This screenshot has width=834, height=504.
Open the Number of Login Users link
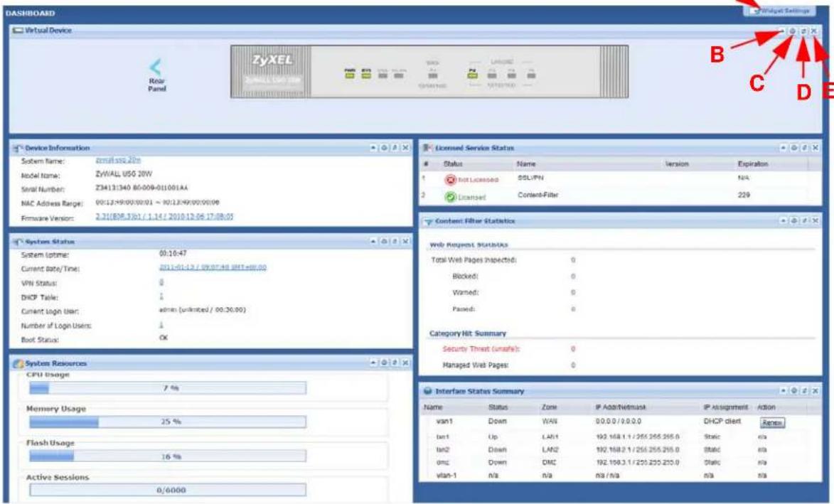(x=161, y=324)
